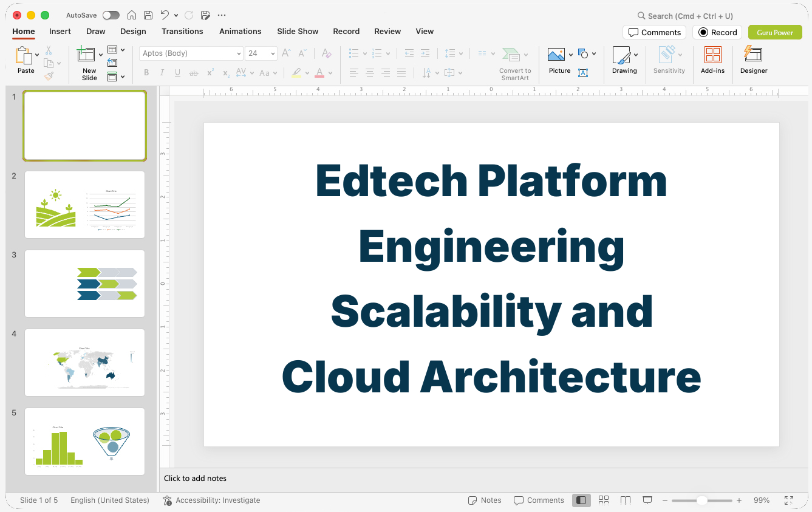Click the Decrease Font Size icon
This screenshot has height=512, width=812.
[x=302, y=53]
